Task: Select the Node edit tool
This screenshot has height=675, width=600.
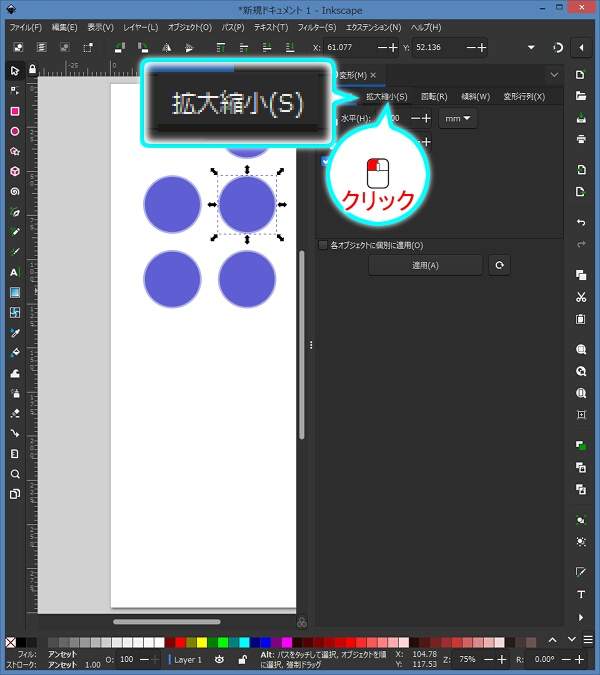Action: [15, 90]
